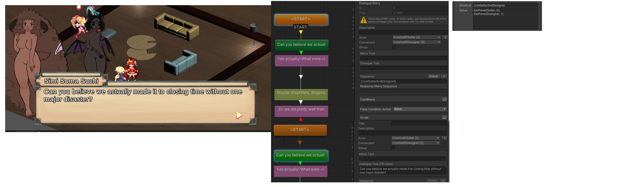Click the Simi Soma Suchi name plate
644x187 pixels.
click(x=71, y=81)
